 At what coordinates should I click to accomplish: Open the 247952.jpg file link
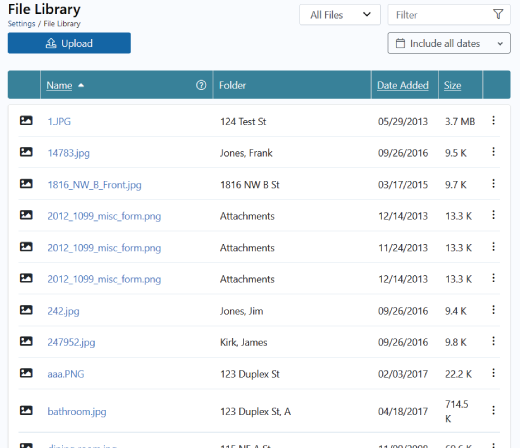(x=71, y=342)
